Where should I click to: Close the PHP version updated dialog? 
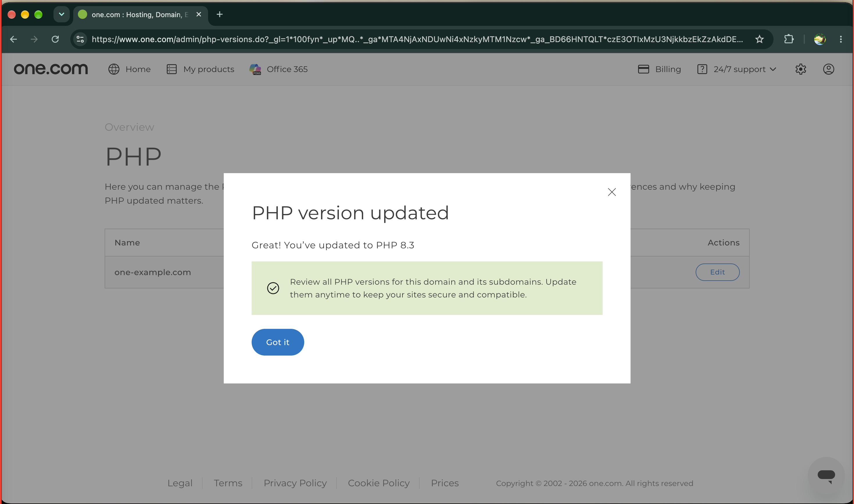coord(612,192)
